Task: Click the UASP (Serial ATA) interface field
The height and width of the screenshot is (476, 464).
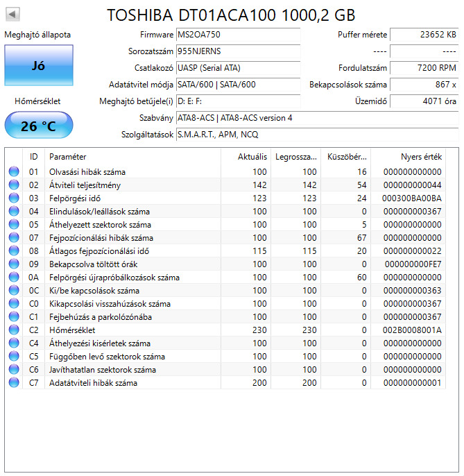Action: 238,68
